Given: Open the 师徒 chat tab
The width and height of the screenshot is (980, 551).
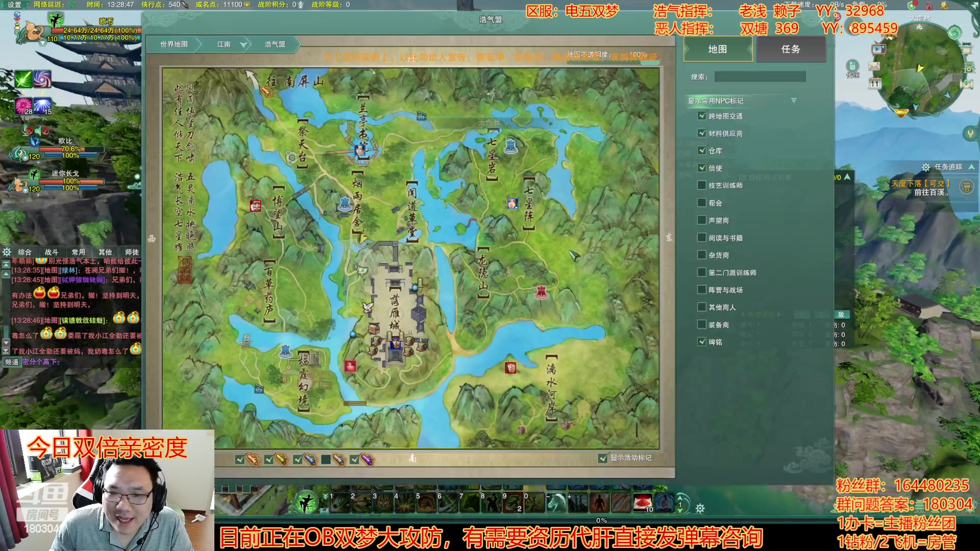Looking at the screenshot, I should (132, 252).
